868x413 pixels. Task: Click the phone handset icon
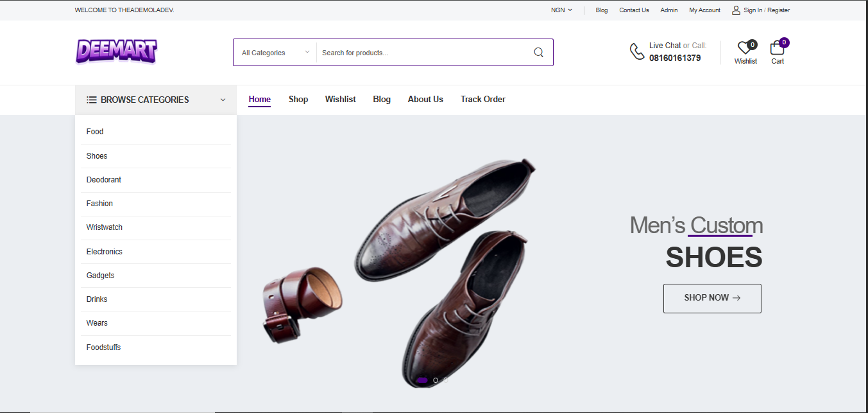636,52
